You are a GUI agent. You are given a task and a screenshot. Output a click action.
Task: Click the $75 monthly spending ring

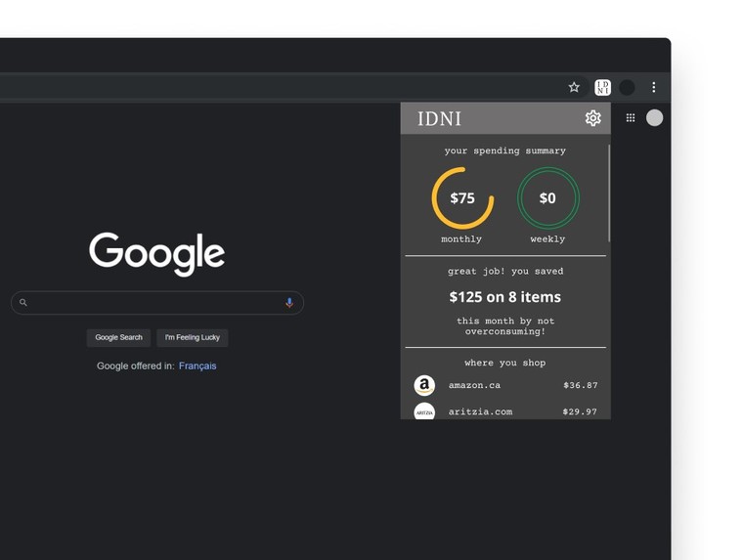462,198
